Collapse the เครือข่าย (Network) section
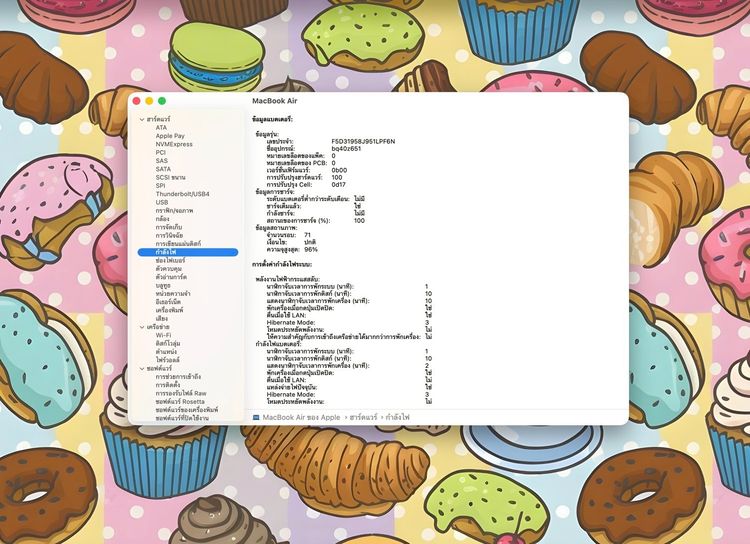This screenshot has width=750, height=544. coord(141,326)
